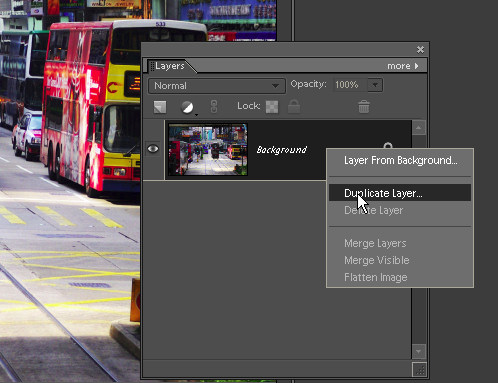Open the Normal blend mode dropdown
The height and width of the screenshot is (383, 498).
click(217, 86)
